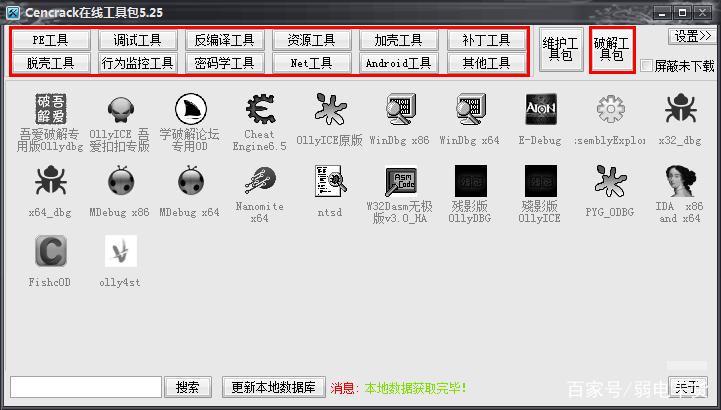Launch MDebug x64 icon

(190, 181)
